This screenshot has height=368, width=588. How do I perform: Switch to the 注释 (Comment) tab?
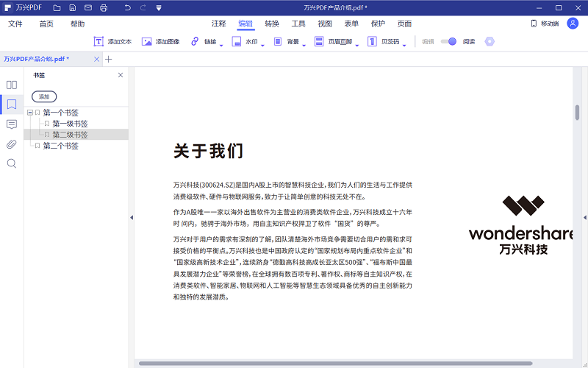point(218,24)
